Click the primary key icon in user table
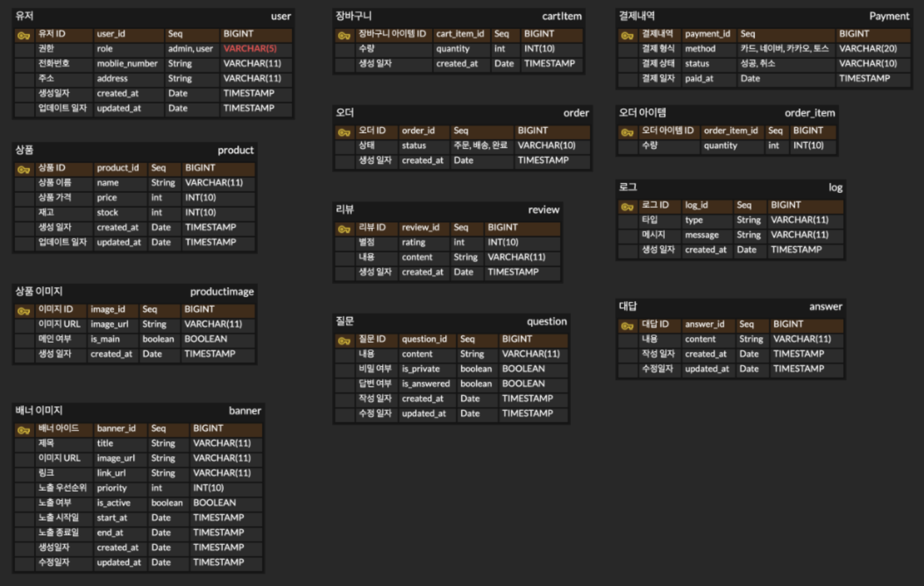The width and height of the screenshot is (924, 586). (24, 35)
